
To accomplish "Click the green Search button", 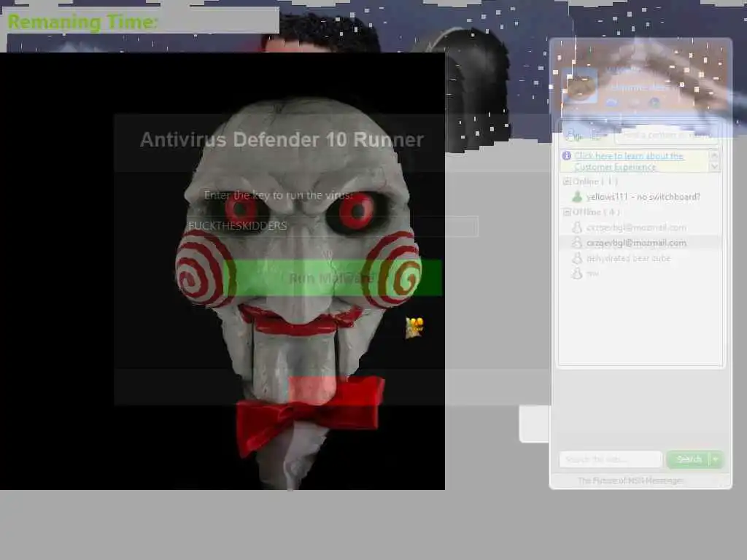I will pos(689,459).
